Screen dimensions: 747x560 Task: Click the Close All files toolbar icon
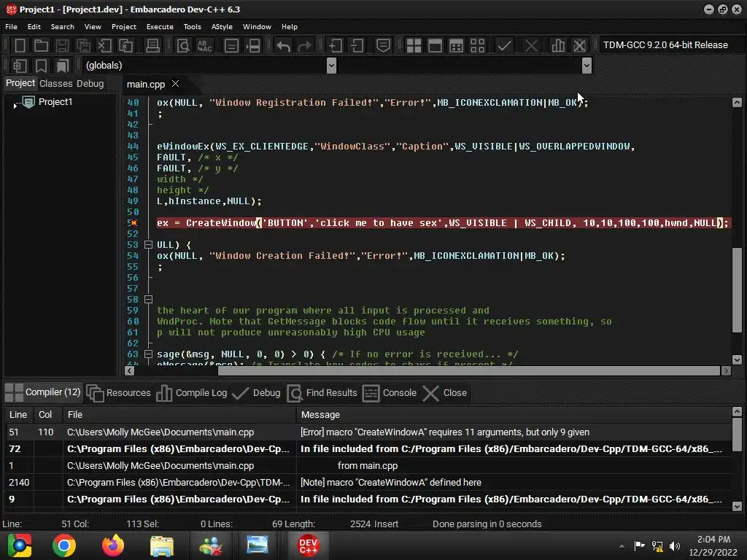click(x=125, y=46)
